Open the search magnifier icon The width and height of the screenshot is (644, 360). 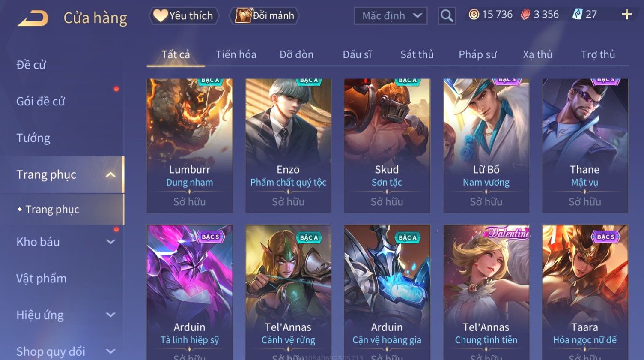point(447,16)
